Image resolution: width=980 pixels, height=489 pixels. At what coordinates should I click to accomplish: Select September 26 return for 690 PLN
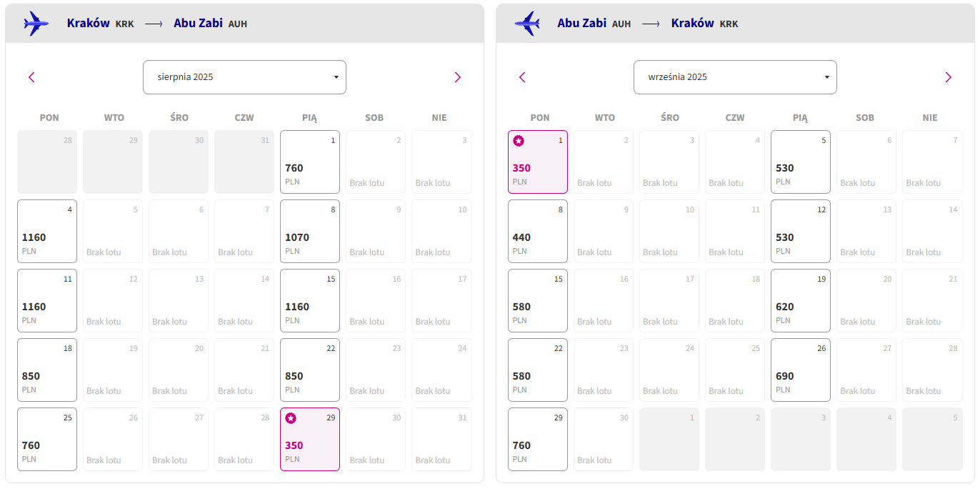point(801,370)
